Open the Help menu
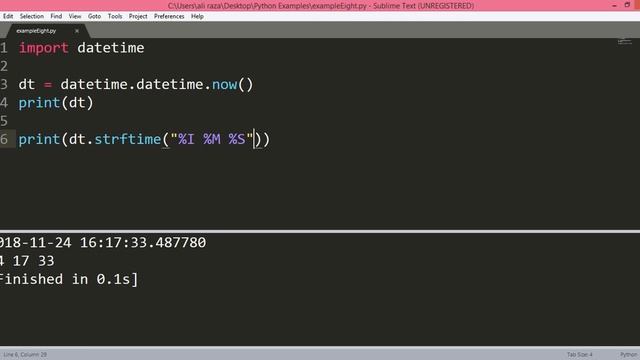This screenshot has height=360, width=640. 197,16
